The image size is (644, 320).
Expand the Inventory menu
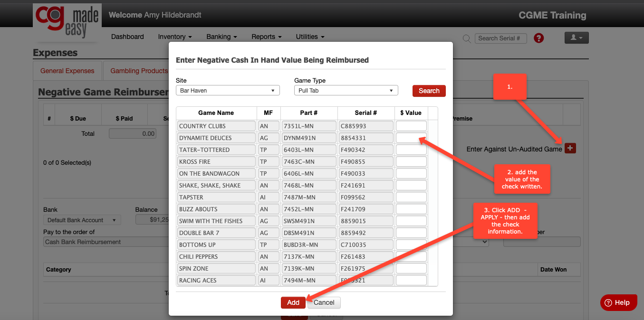[175, 37]
